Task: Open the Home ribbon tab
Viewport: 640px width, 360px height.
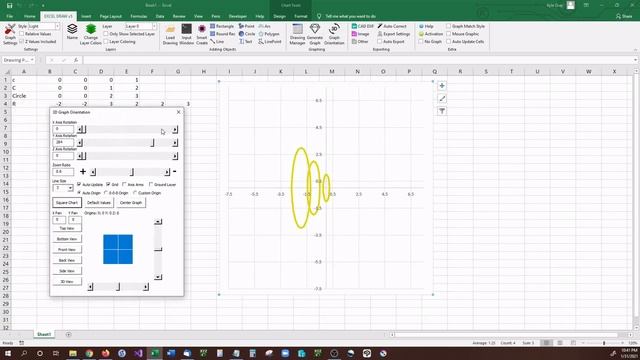Action: [29, 16]
